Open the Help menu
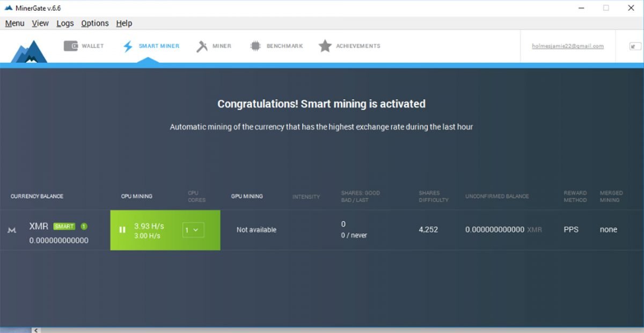The image size is (644, 333). [x=124, y=23]
